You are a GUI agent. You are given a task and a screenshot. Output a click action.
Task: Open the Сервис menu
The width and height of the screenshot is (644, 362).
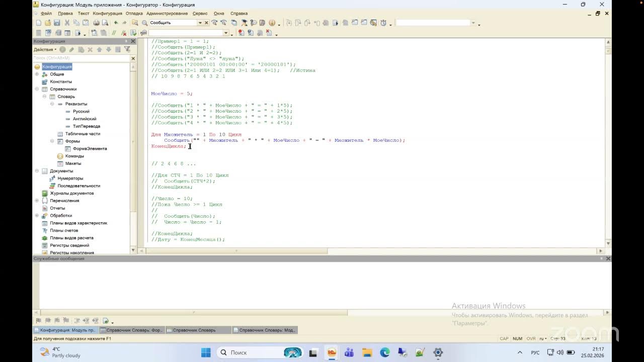tap(200, 14)
